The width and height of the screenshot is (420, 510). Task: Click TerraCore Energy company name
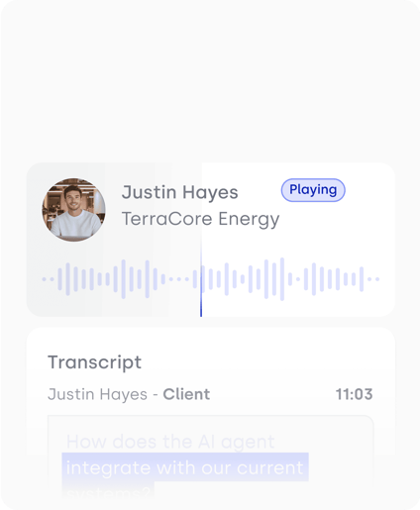click(x=200, y=219)
